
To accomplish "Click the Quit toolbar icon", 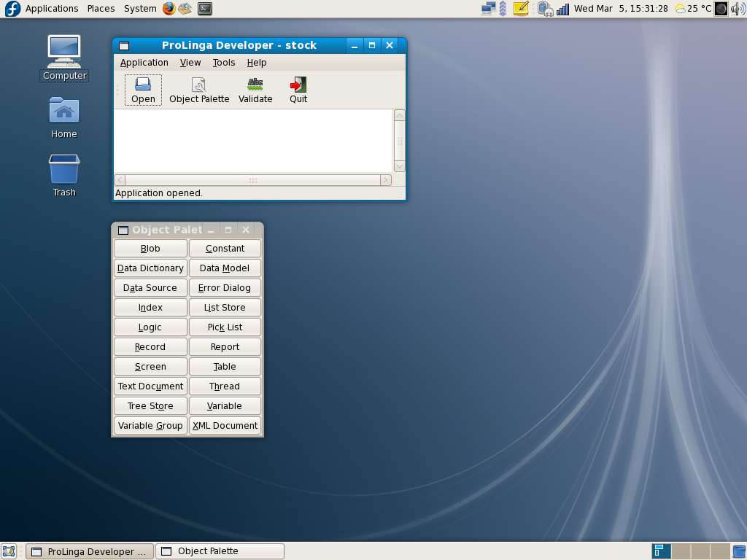I will tap(298, 90).
